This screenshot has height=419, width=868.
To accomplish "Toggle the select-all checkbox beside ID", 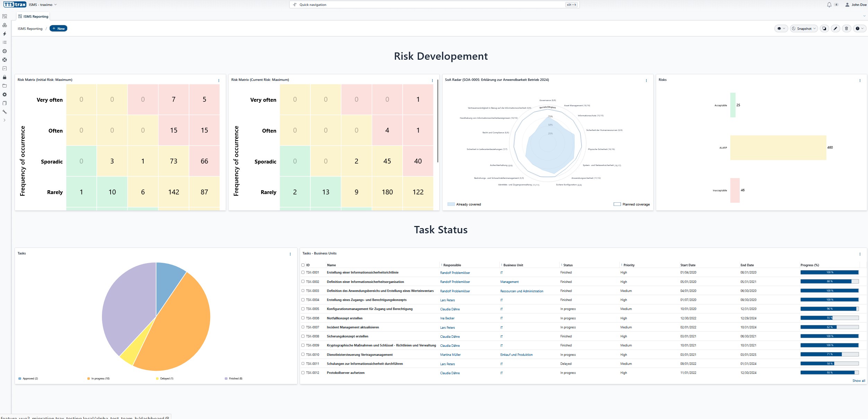I will click(303, 265).
